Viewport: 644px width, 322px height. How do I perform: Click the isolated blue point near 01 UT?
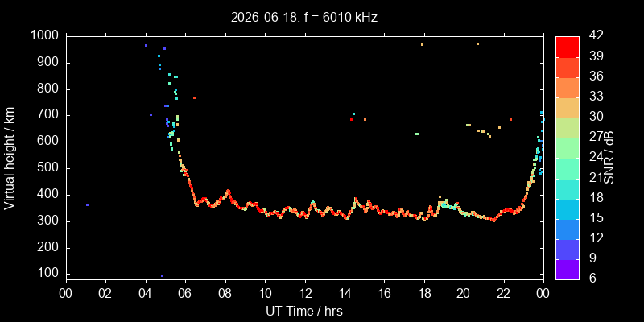coord(87,204)
